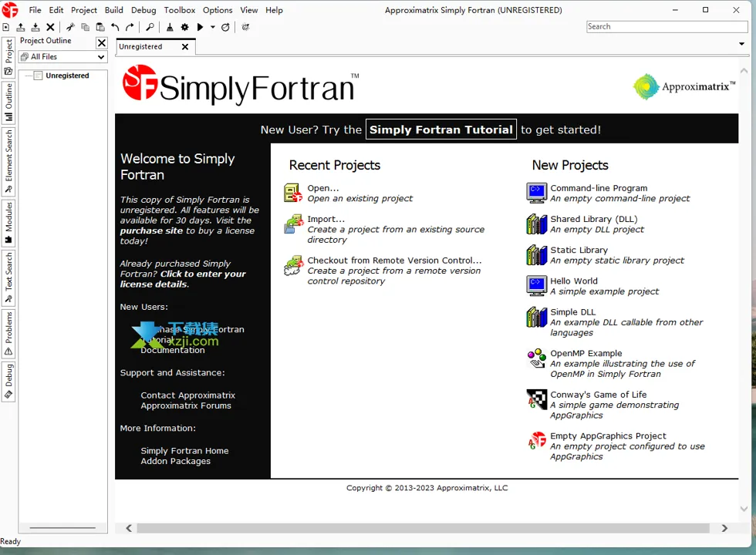Screen dimensions: 756x555
Task: Open the Modules side tab
Action: [x=8, y=223]
